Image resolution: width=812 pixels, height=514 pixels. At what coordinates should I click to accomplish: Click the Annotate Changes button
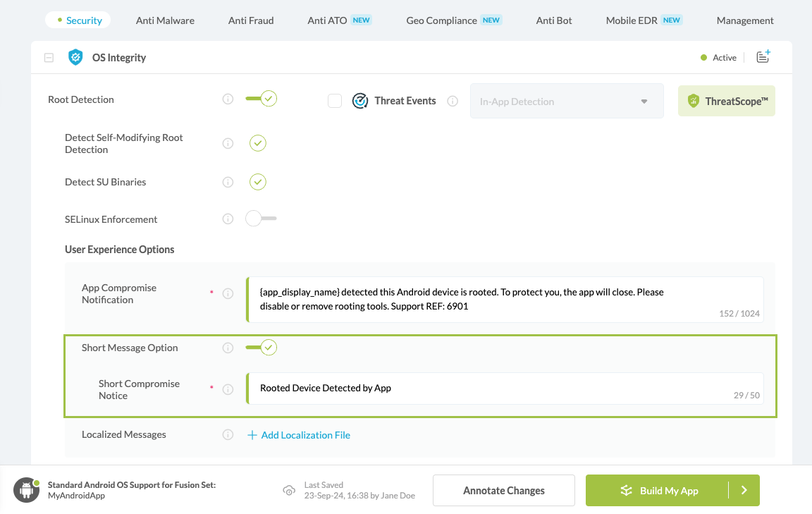click(503, 490)
